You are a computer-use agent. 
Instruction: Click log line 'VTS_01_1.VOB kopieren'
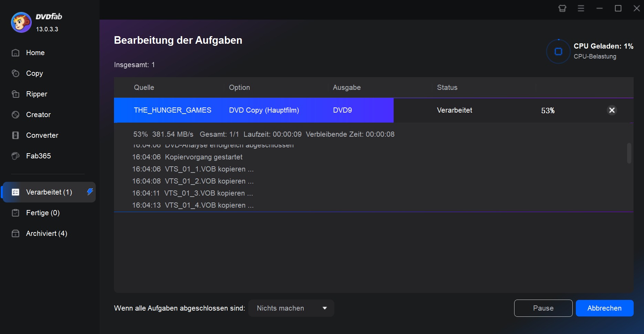[x=209, y=169]
